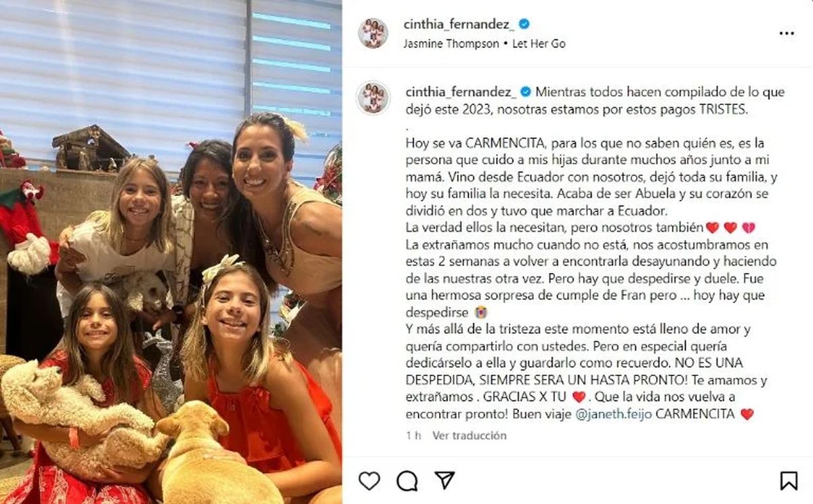
Task: Click the caption profile avatar
Action: tap(373, 98)
